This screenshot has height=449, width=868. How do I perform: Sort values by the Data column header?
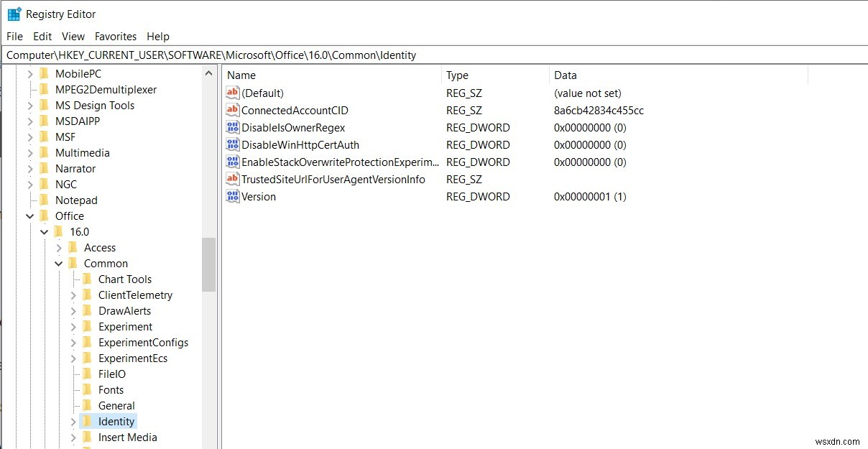pos(678,75)
